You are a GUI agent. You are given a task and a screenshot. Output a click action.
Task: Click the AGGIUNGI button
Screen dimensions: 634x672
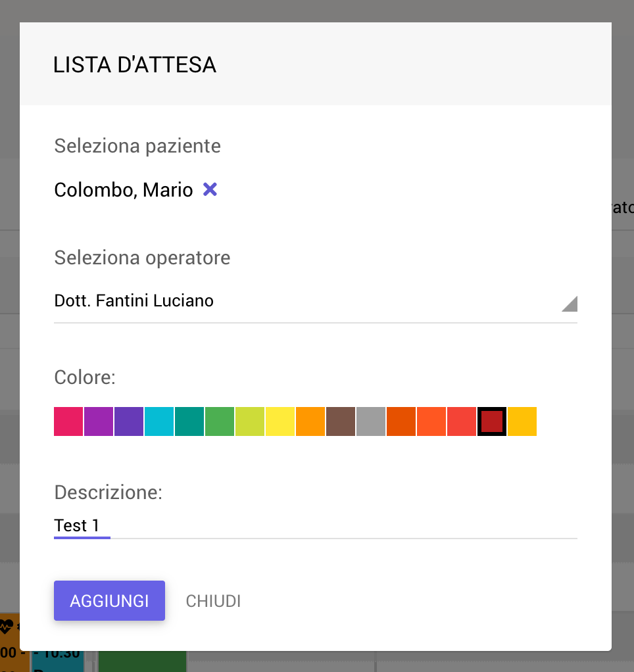(109, 600)
